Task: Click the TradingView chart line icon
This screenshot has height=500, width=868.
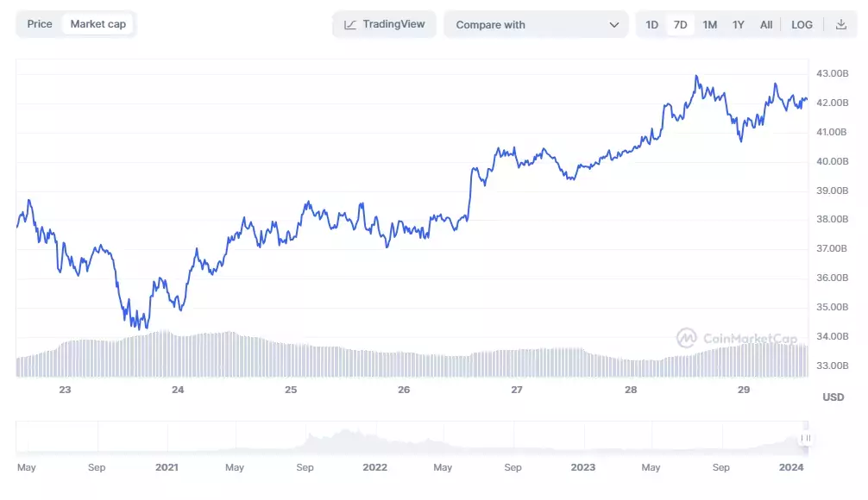Action: click(x=350, y=24)
